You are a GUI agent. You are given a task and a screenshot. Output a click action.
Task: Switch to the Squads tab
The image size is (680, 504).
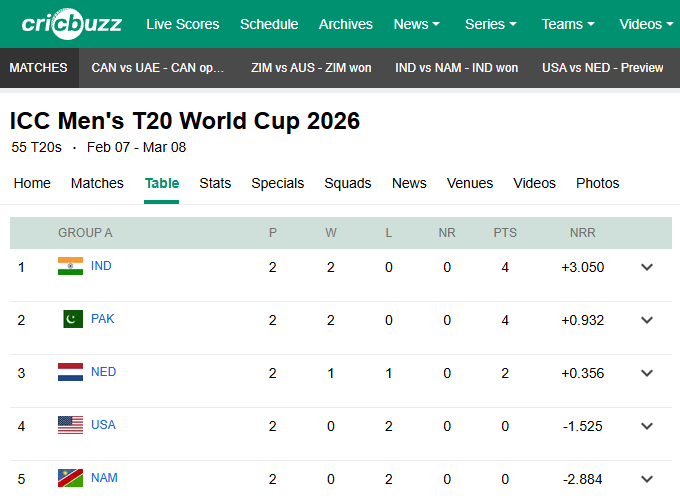347,183
